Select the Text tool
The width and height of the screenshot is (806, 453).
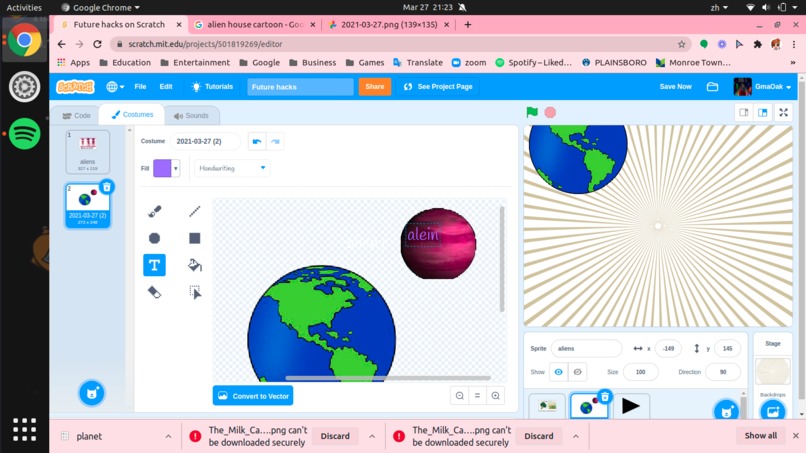pyautogui.click(x=154, y=265)
